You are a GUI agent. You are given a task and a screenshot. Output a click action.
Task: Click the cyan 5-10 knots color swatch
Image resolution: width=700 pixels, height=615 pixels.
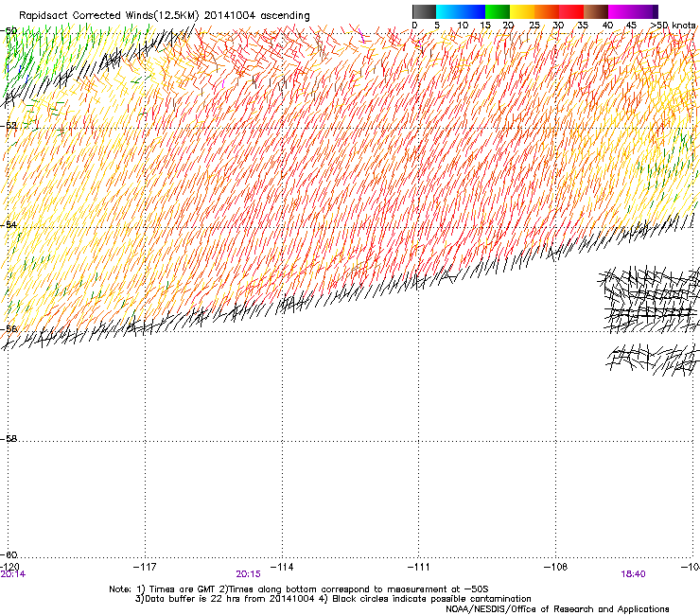pyautogui.click(x=448, y=11)
